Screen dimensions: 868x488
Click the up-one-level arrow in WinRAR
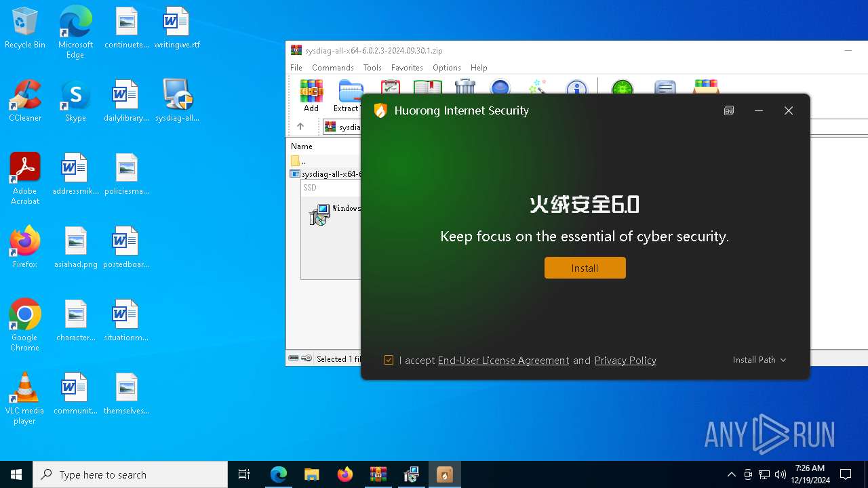(x=300, y=127)
